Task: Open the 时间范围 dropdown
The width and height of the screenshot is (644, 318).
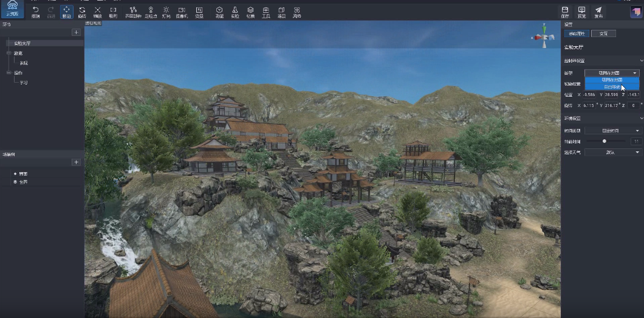Action: point(611,131)
